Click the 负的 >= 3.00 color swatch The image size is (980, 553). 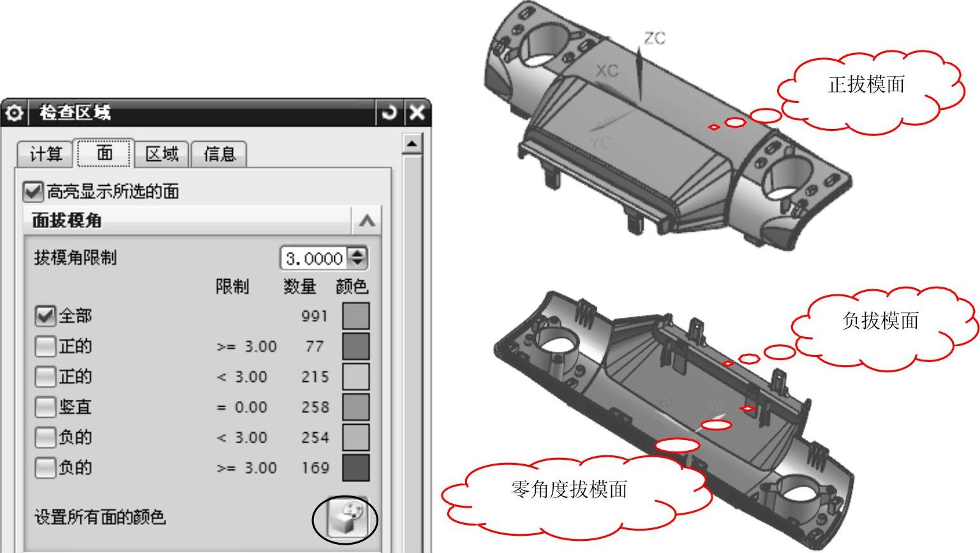[x=356, y=468]
